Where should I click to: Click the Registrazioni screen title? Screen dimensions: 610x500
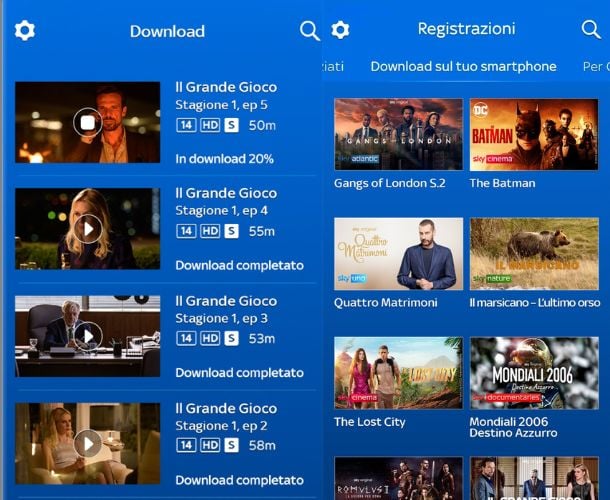coord(466,29)
